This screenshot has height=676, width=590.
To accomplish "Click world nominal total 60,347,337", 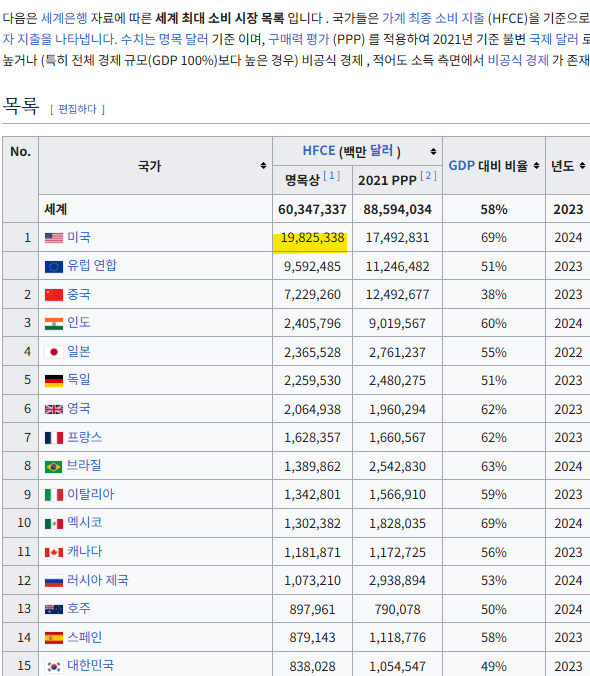I will click(312, 210).
